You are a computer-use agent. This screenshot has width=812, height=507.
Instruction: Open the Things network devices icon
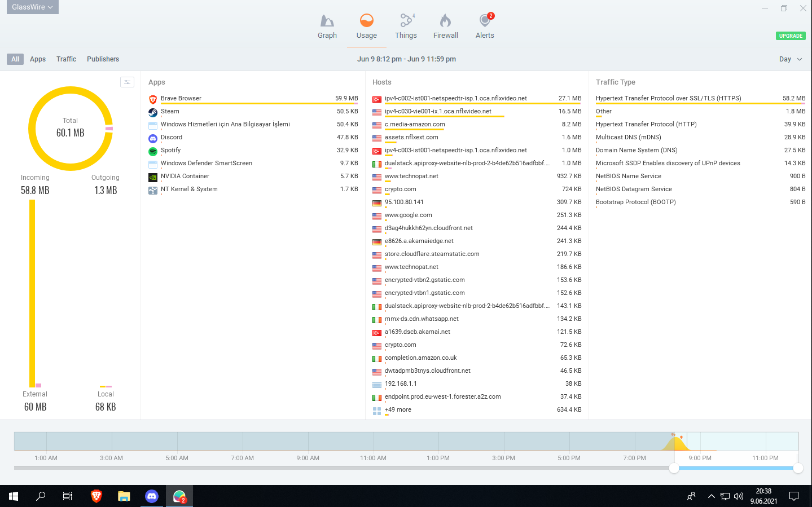tap(406, 21)
